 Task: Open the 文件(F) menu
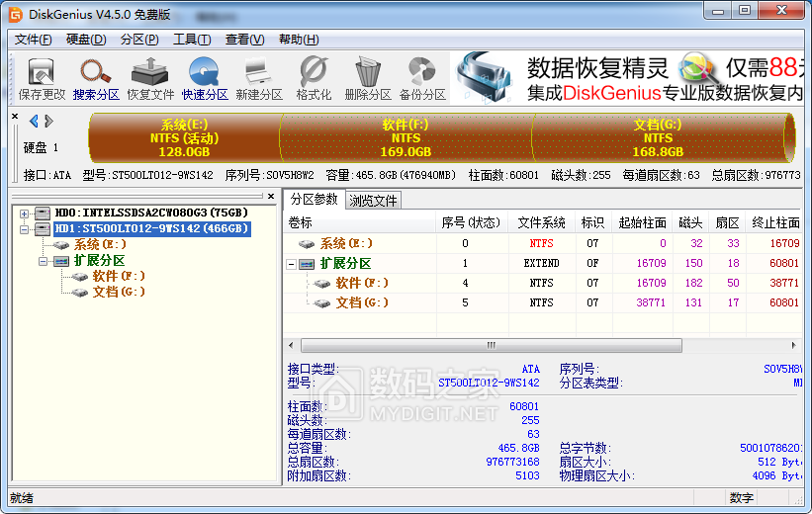tap(33, 40)
